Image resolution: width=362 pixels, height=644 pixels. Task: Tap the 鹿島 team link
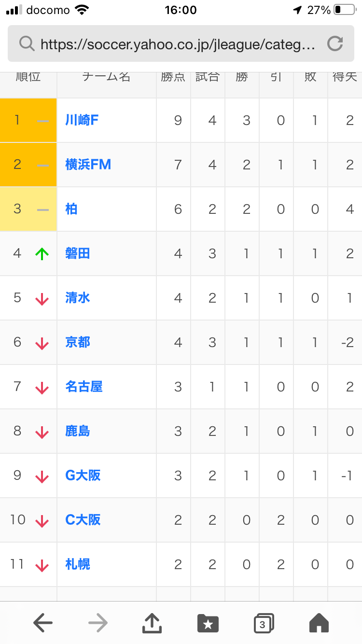(x=78, y=431)
